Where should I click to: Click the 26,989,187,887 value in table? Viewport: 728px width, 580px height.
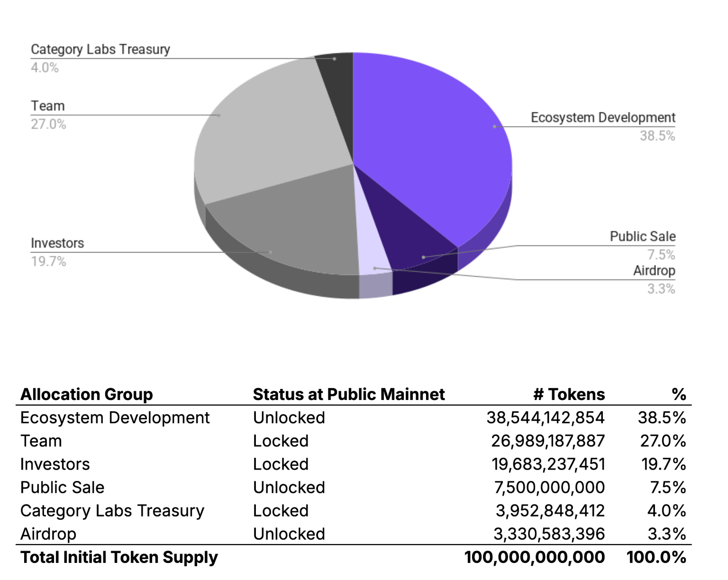547,441
